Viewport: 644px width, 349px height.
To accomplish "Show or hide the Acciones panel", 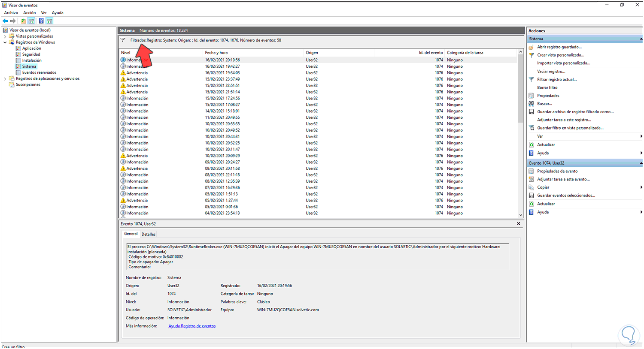I will tap(49, 21).
